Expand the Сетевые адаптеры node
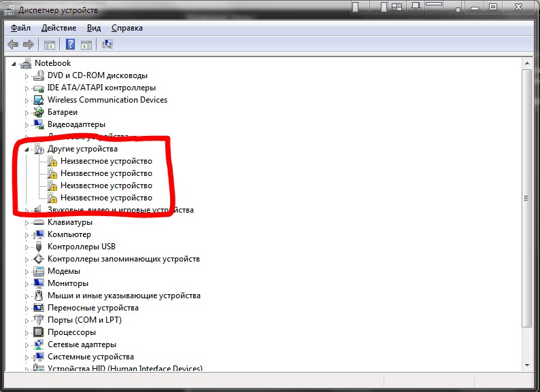Viewport: 540px width, 392px height. [27, 345]
